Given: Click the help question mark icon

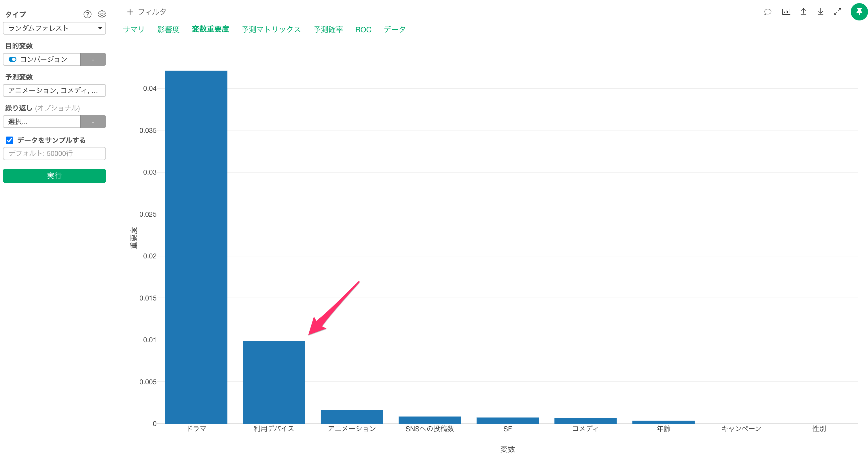Looking at the screenshot, I should tap(87, 14).
